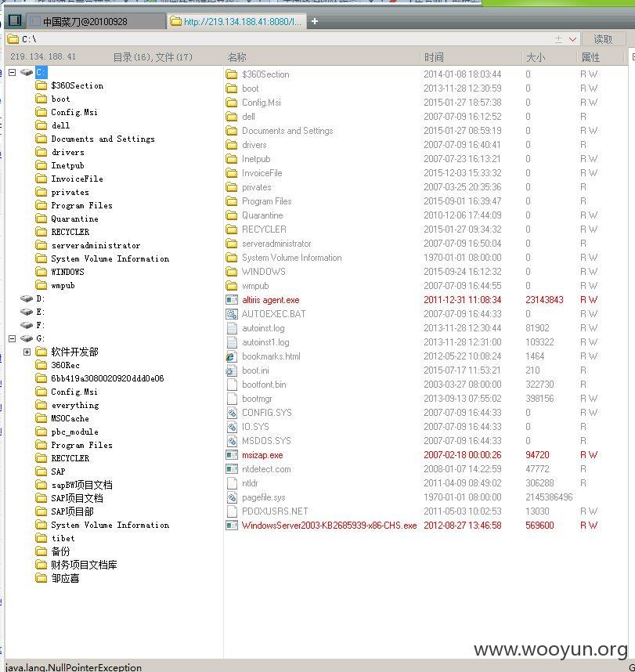
Task: Select the E: drive icon in tree
Action: 27,312
